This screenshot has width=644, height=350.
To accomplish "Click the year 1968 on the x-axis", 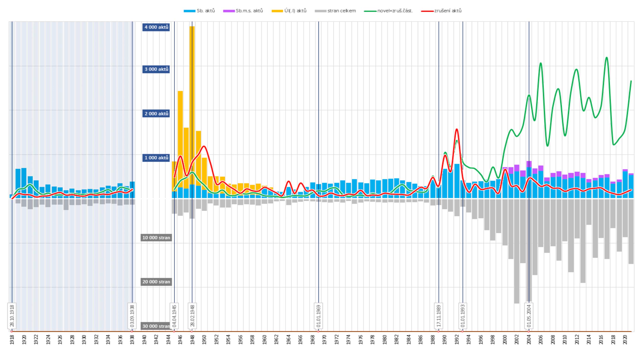I will coord(313,339).
